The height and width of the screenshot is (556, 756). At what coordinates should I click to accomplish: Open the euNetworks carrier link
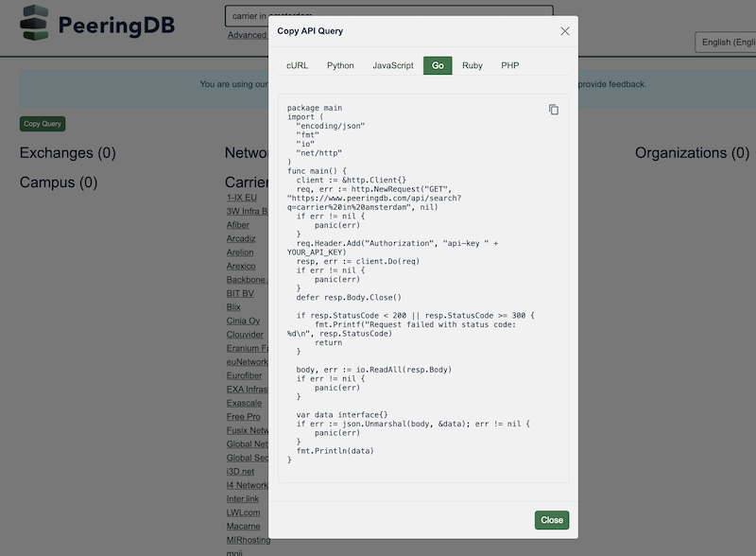(247, 362)
